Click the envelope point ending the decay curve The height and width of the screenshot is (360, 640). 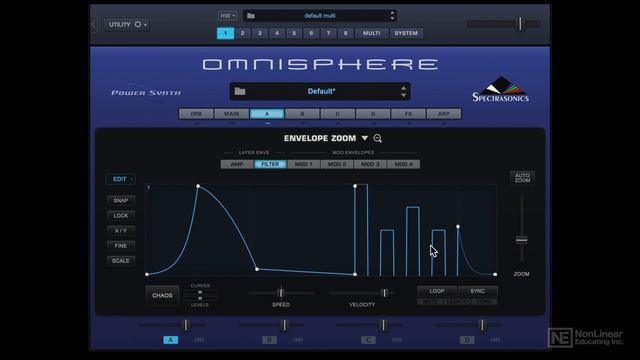(257, 269)
